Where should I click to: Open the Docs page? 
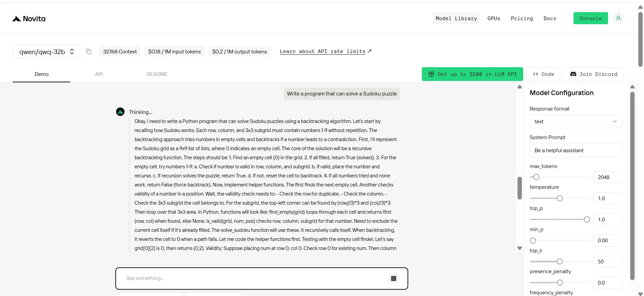(550, 18)
